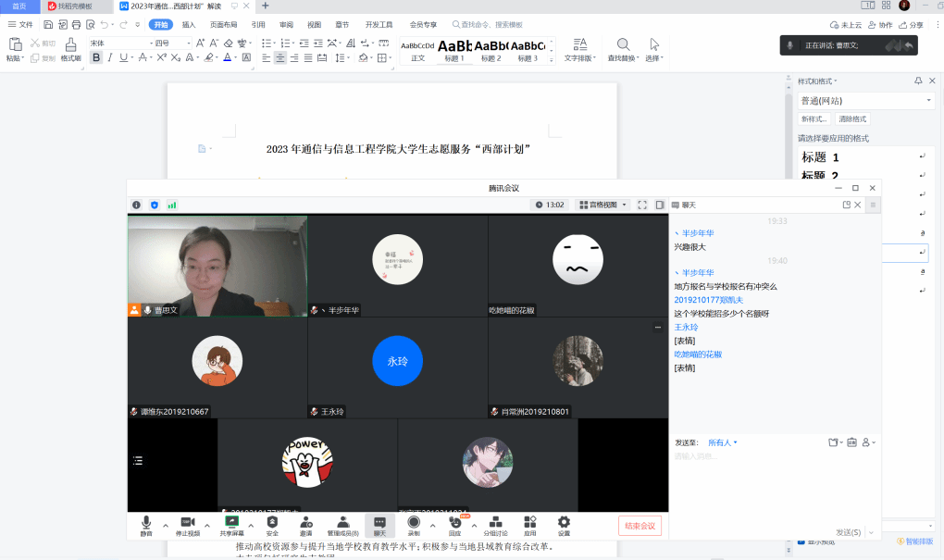Expand audio options arrow next to 静音
Image resolution: width=944 pixels, height=560 pixels.
click(166, 524)
